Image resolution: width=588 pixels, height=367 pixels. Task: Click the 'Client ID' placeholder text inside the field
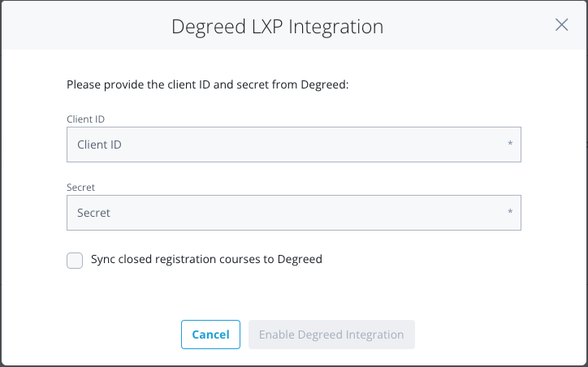[x=99, y=145]
